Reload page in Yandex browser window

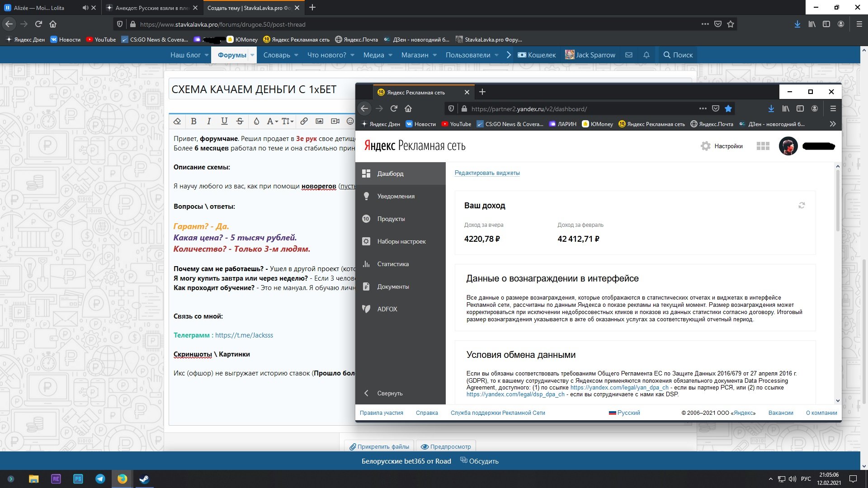(394, 108)
